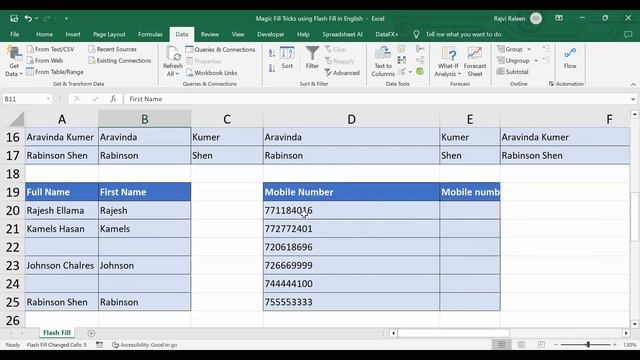640x360 pixels.
Task: Open Recent Sources
Action: [x=113, y=49]
